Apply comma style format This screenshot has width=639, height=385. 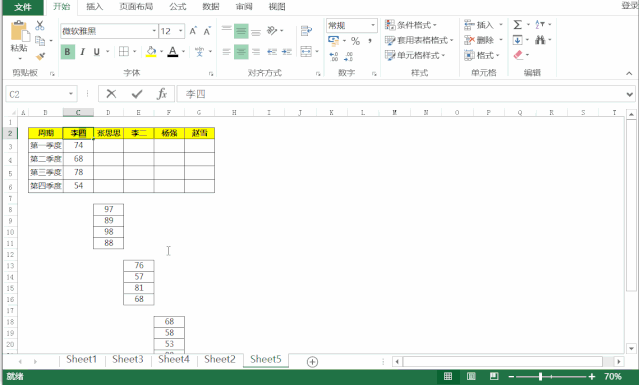coord(370,41)
